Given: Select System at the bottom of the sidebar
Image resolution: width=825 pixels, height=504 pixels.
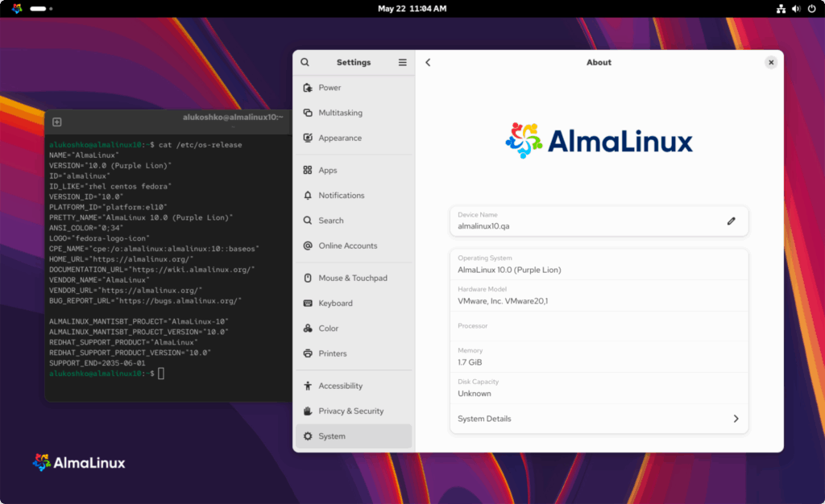Looking at the screenshot, I should tap(335, 436).
